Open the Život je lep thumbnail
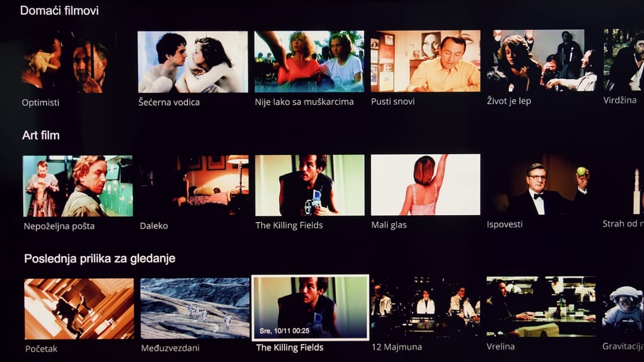 (x=541, y=60)
